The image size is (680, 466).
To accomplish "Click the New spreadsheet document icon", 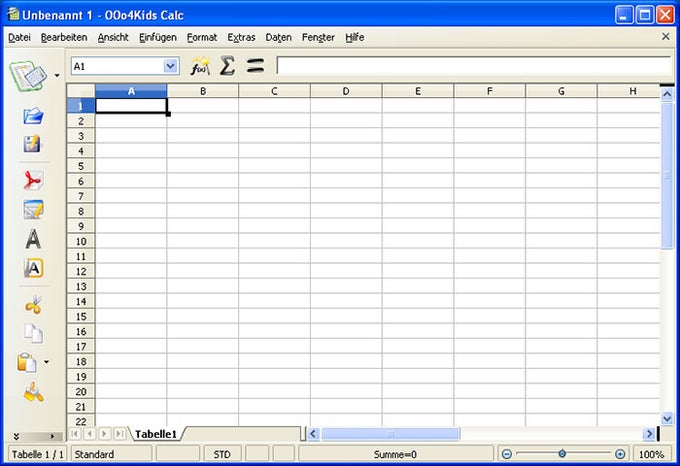I will point(29,76).
